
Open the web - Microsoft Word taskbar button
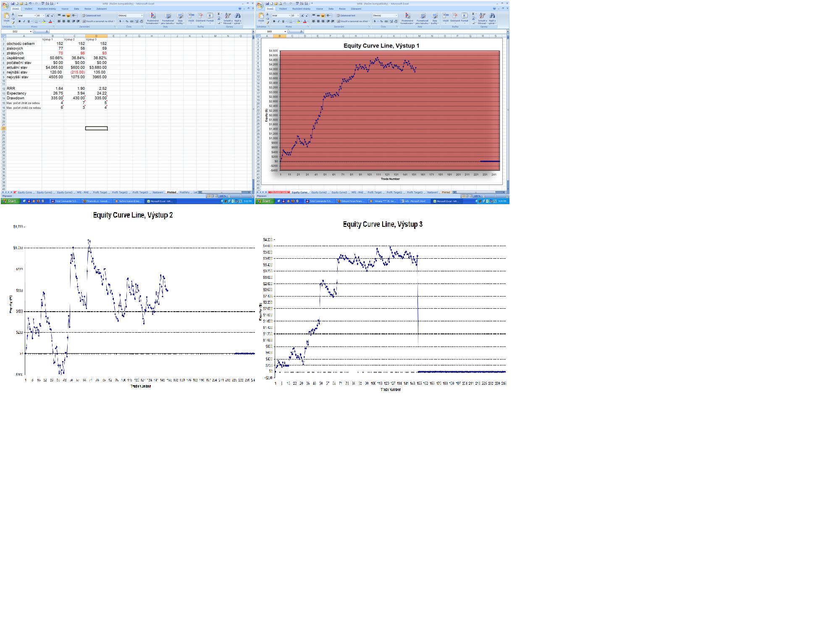click(x=415, y=201)
